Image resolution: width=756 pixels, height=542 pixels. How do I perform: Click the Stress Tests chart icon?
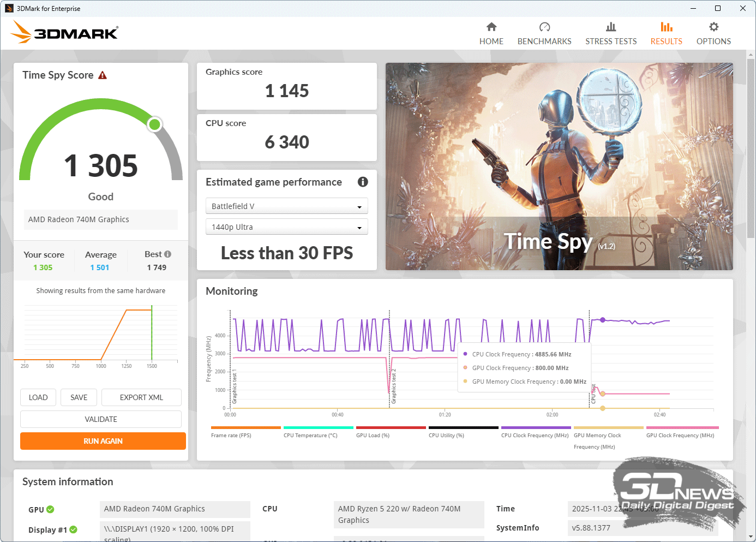(x=610, y=27)
